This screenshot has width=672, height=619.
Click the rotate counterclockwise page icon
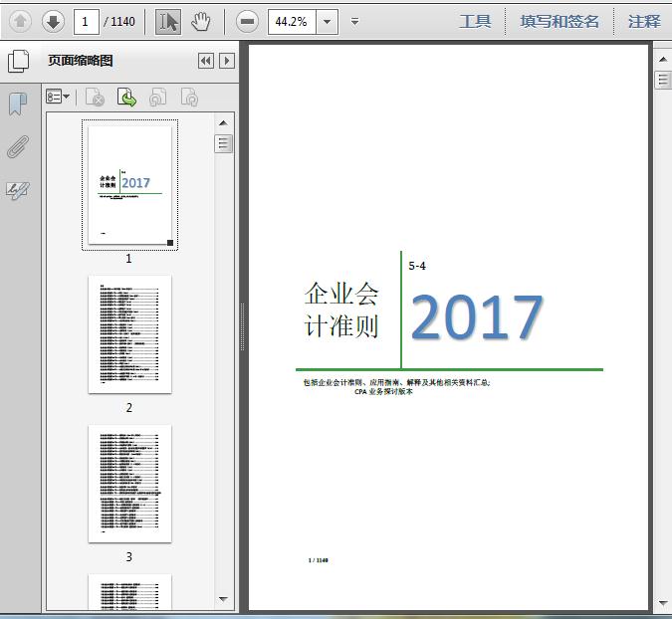coord(157,98)
